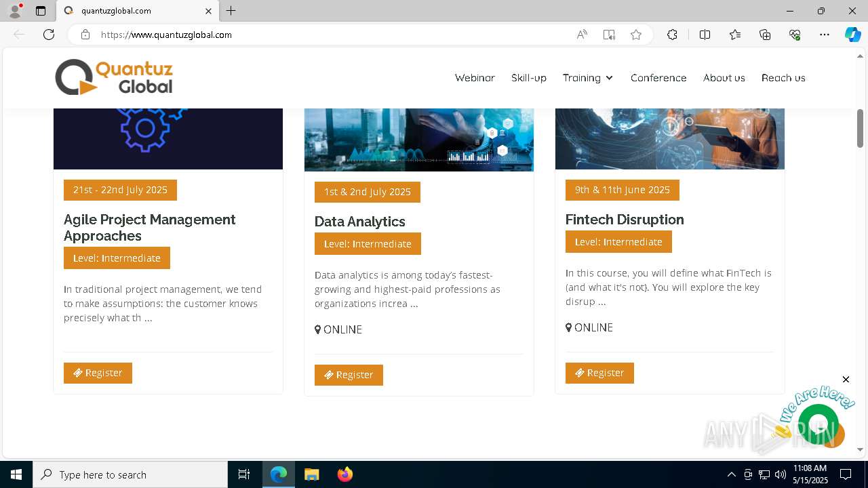868x488 pixels.
Task: Open the network status icon
Action: coord(764,474)
